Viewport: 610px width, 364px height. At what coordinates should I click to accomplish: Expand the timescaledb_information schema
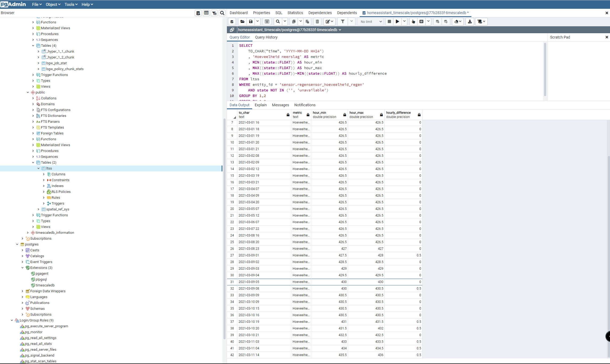click(28, 232)
